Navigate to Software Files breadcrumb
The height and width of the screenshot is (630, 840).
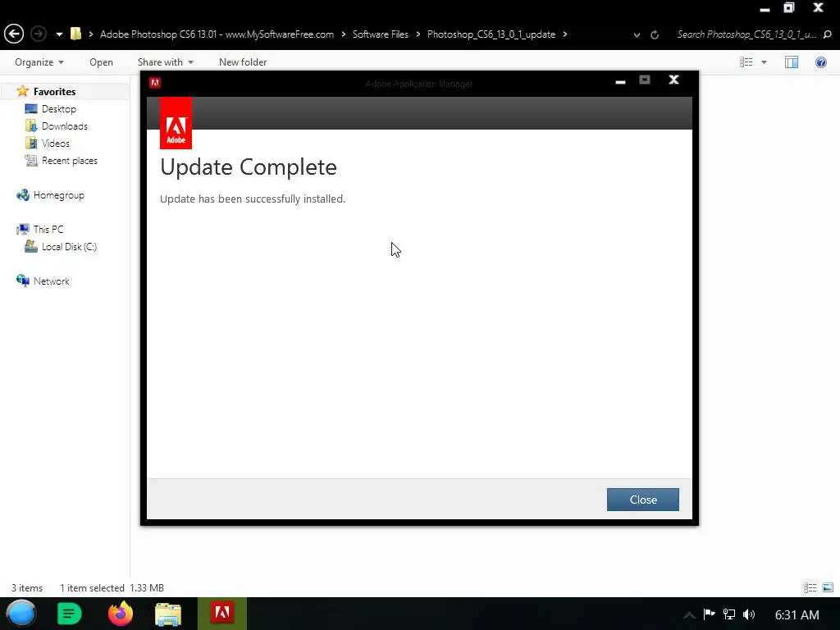click(380, 34)
